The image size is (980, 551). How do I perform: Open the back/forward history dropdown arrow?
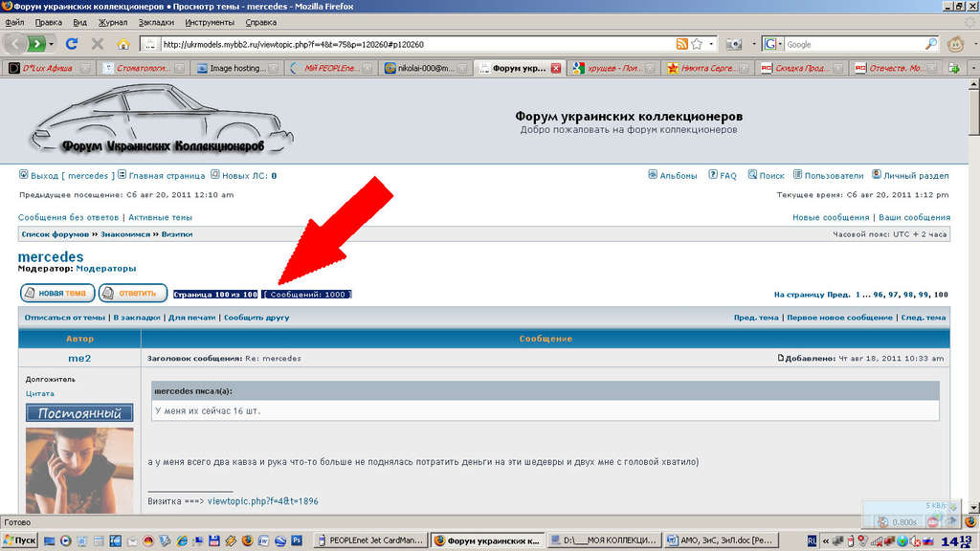52,44
